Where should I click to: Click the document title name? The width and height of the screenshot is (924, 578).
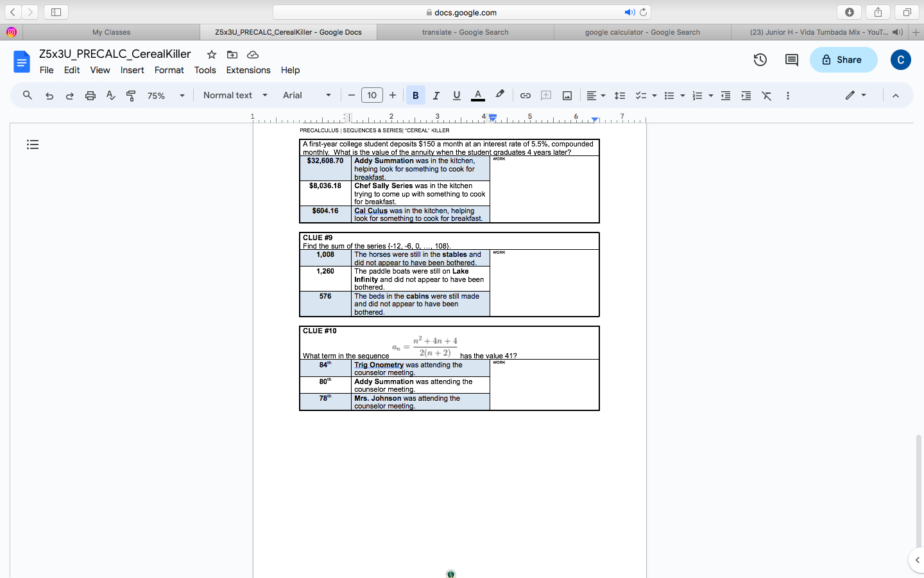[115, 54]
